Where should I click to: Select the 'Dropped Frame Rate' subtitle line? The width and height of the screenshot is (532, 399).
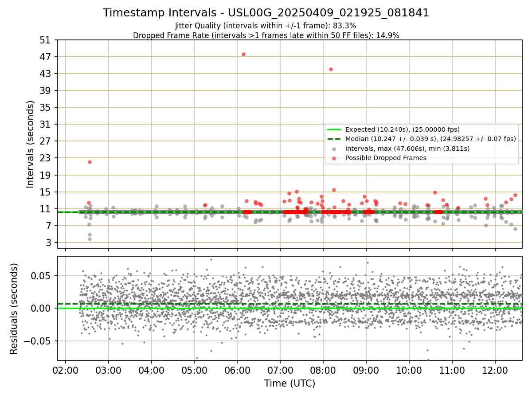click(266, 35)
